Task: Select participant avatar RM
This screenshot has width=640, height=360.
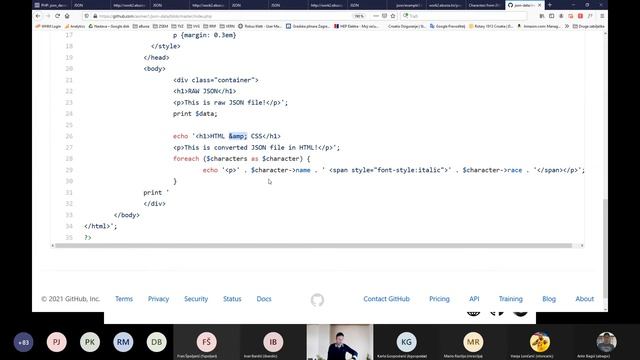Action: pyautogui.click(x=123, y=342)
